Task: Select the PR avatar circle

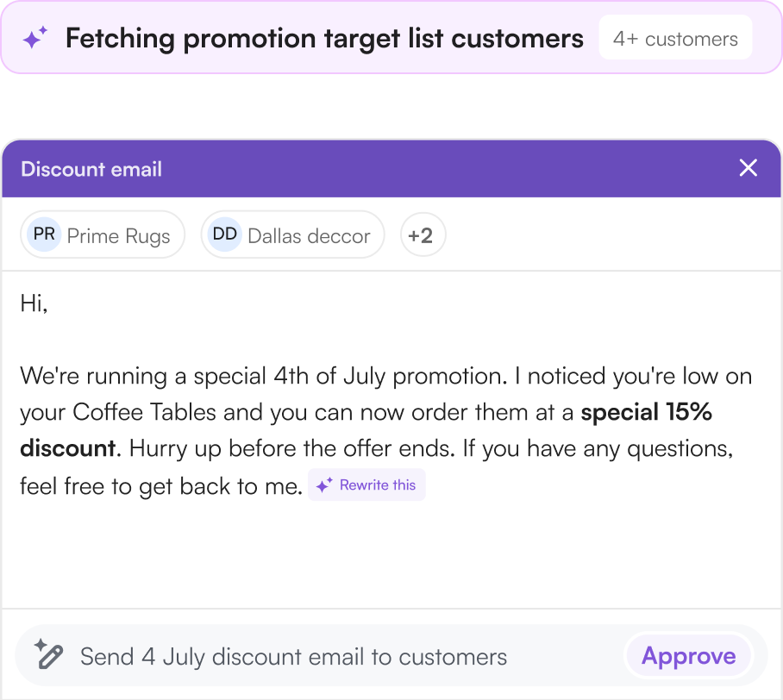Action: click(x=44, y=234)
